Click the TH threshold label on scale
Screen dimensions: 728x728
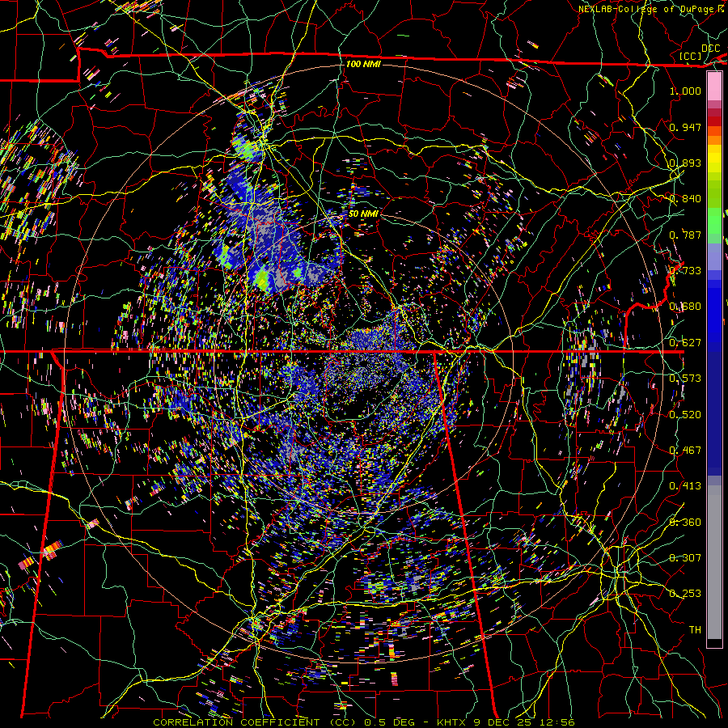click(x=695, y=629)
